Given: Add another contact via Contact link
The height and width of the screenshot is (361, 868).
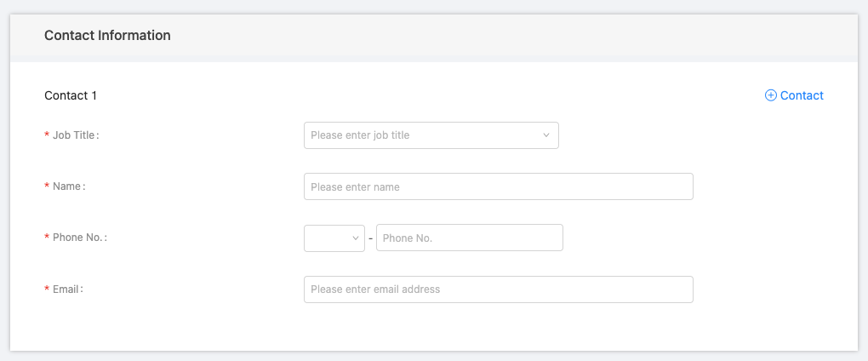Looking at the screenshot, I should 801,95.
